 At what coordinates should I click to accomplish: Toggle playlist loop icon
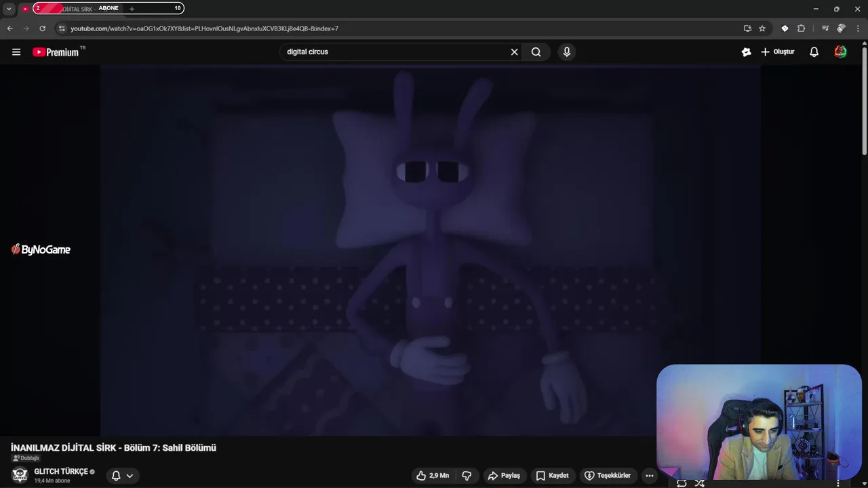[x=682, y=483]
